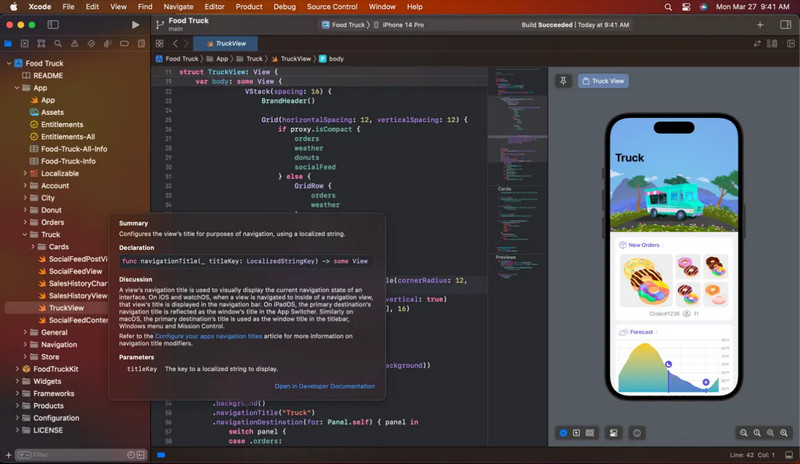Select the SocialFeedView file
Image resolution: width=800 pixels, height=464 pixels.
tap(75, 272)
